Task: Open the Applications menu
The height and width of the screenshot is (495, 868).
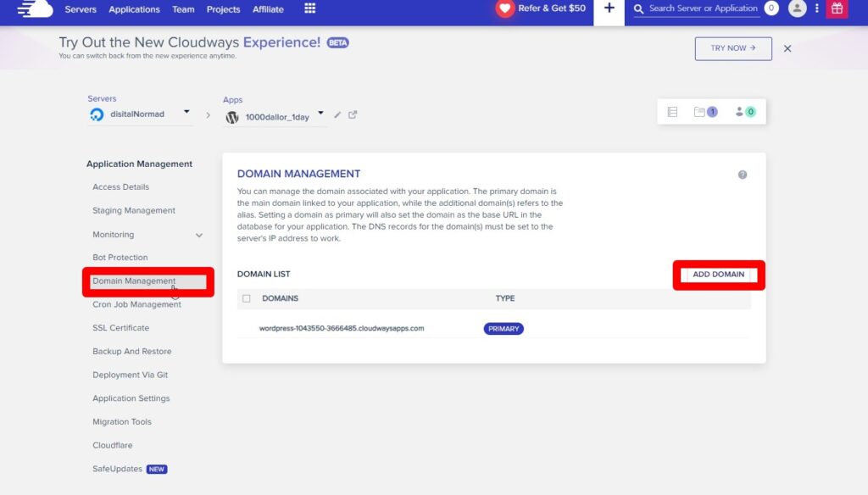Action: point(134,9)
